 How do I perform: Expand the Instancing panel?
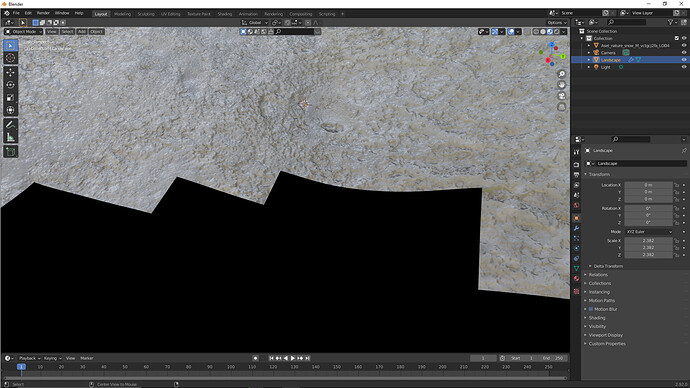(599, 292)
